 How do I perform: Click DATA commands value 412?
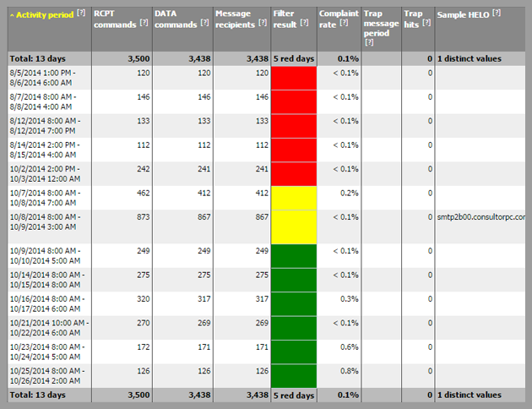click(204, 194)
